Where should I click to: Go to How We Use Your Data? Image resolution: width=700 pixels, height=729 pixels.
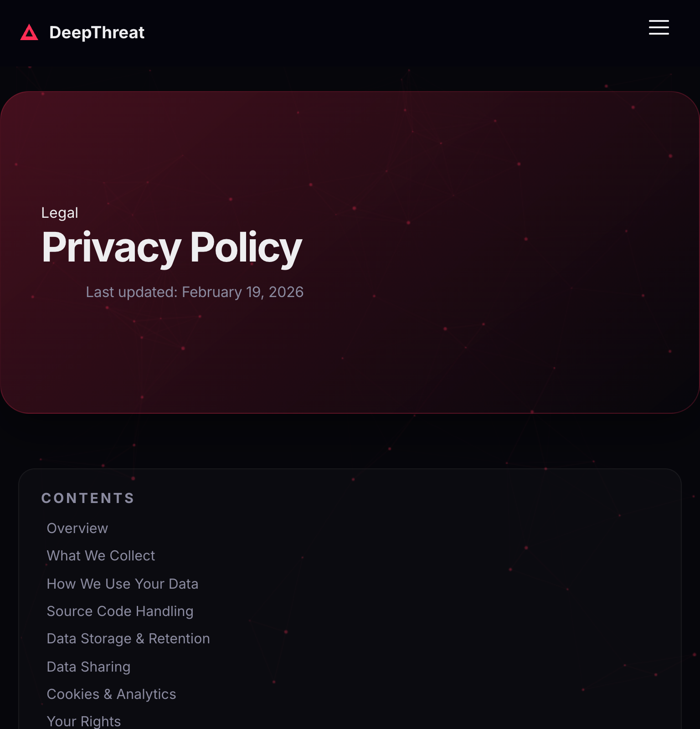(122, 584)
